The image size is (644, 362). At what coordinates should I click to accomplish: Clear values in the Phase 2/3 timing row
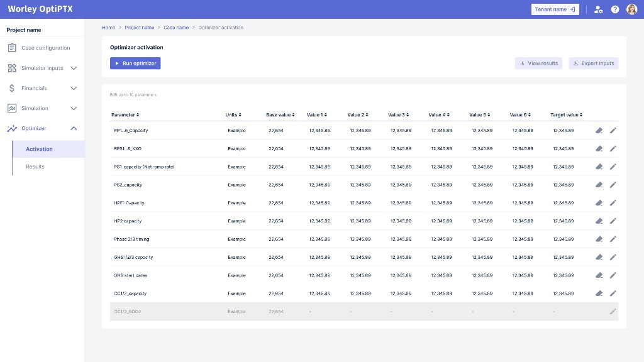click(599, 239)
